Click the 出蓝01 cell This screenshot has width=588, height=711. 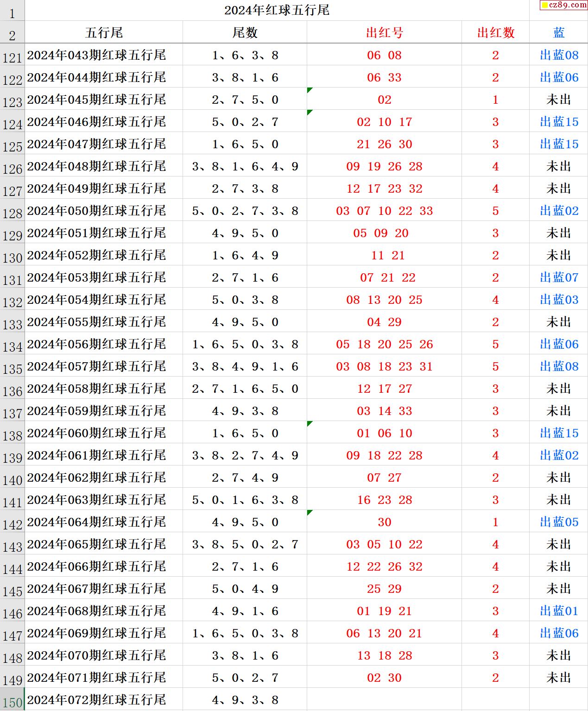tap(559, 610)
